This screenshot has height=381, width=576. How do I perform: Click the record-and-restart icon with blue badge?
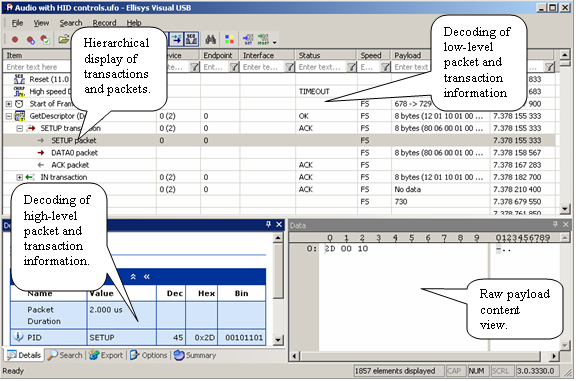[30, 40]
